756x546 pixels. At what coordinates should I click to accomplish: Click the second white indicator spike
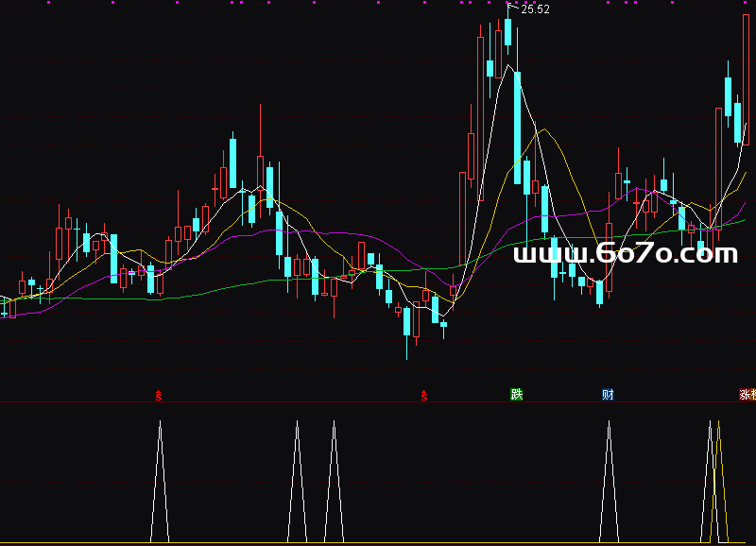pyautogui.click(x=297, y=482)
